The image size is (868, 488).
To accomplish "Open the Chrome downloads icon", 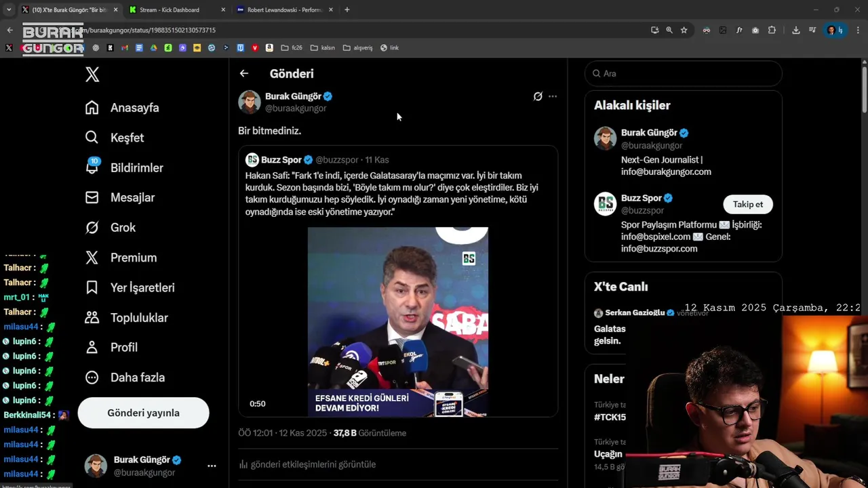I will click(x=796, y=30).
